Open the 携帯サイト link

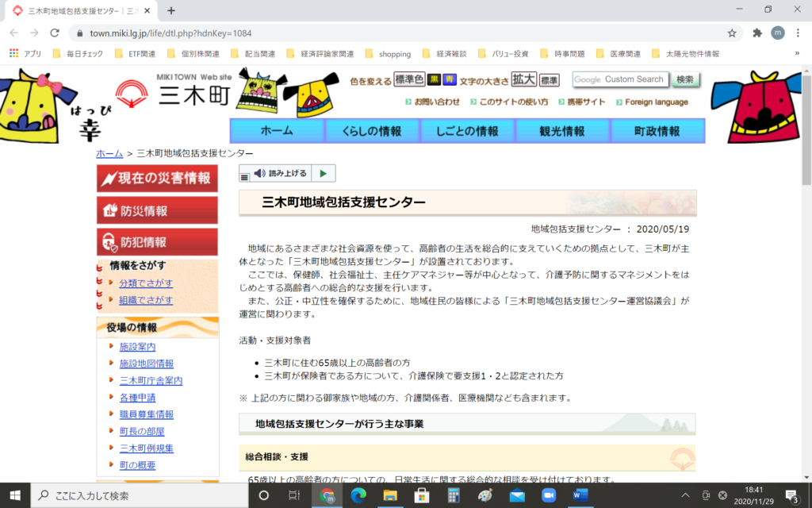(581, 102)
